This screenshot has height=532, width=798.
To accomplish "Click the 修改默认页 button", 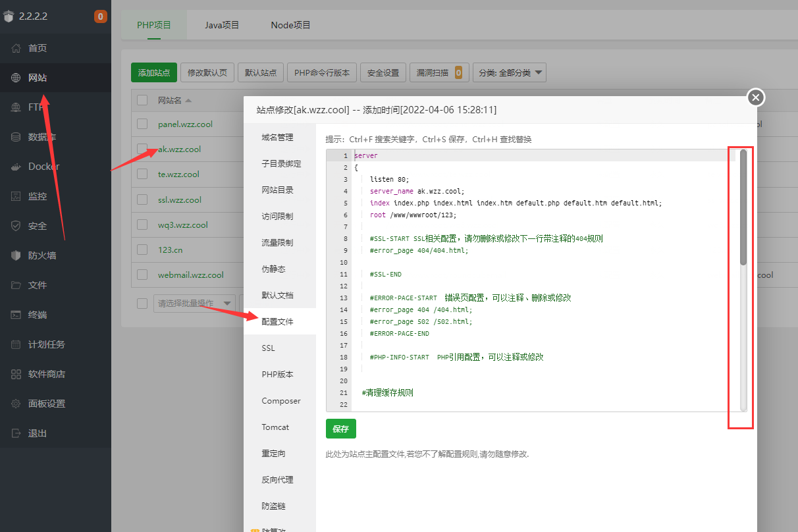I will [x=207, y=72].
